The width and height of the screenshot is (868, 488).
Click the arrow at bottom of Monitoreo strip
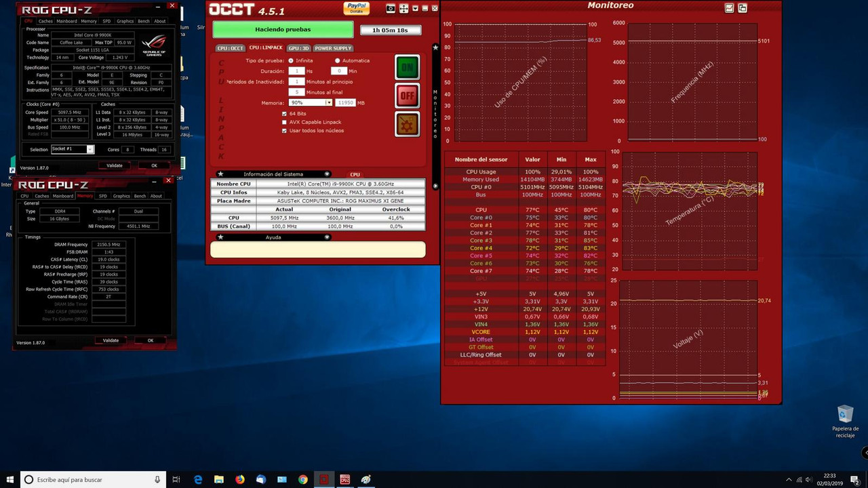(435, 186)
